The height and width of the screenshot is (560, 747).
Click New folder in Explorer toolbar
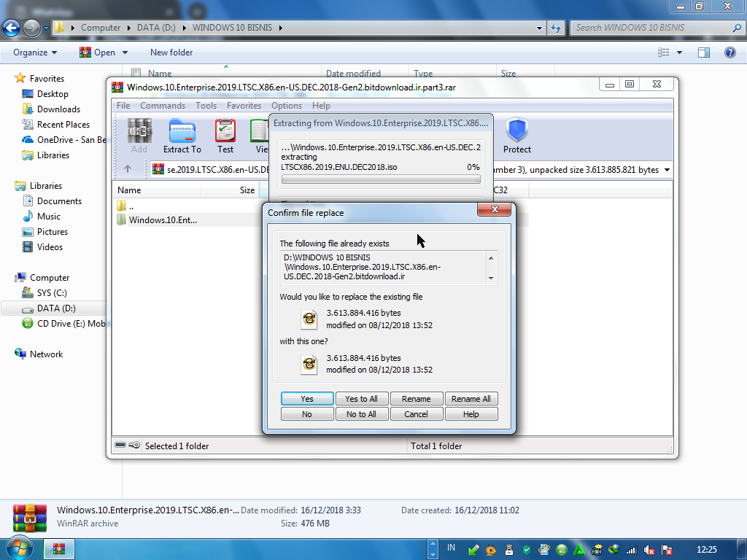coord(171,52)
